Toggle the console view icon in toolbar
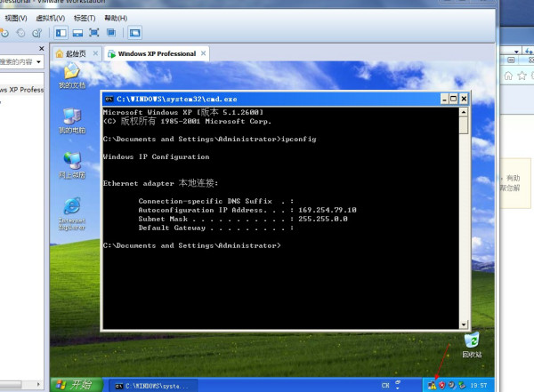Image resolution: width=534 pixels, height=392 pixels. tap(135, 33)
